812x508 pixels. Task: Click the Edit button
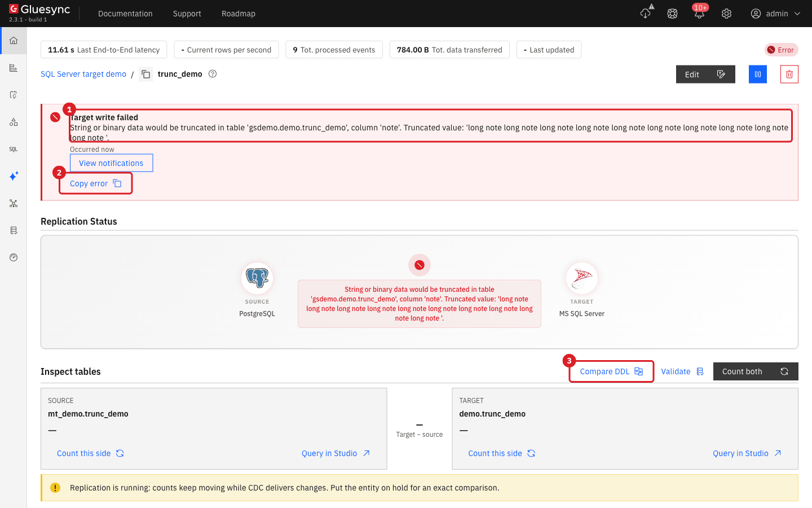click(x=705, y=74)
